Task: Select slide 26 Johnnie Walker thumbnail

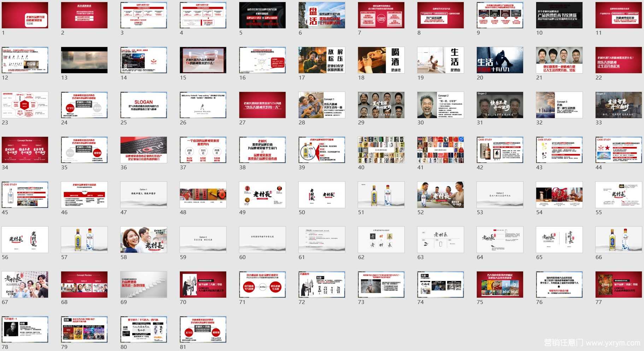Action: [203, 105]
